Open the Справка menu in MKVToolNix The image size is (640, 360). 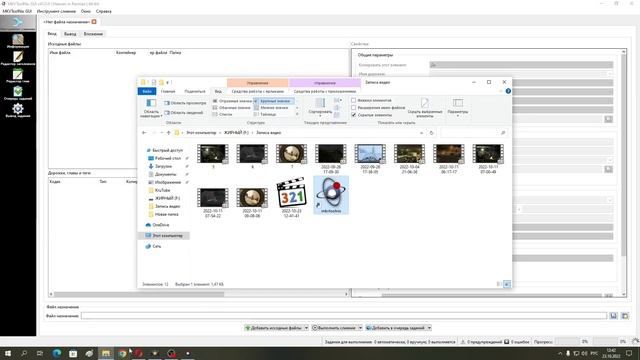pos(104,11)
